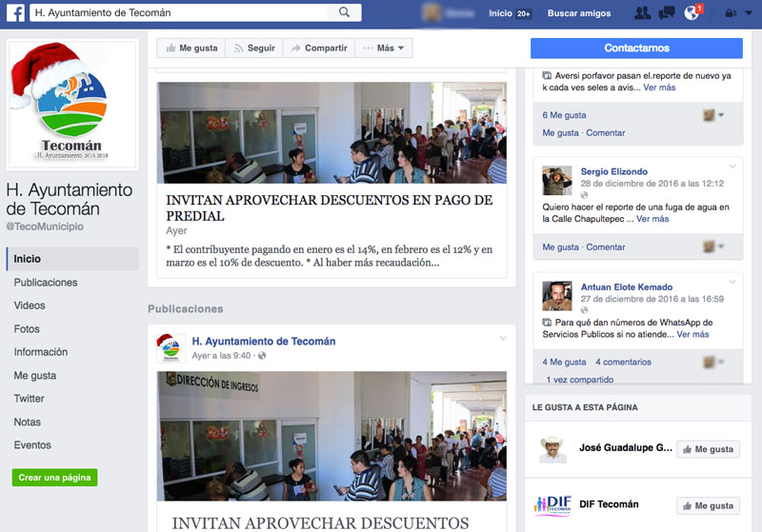
Task: Click the Contactarnos button
Action: 636,48
